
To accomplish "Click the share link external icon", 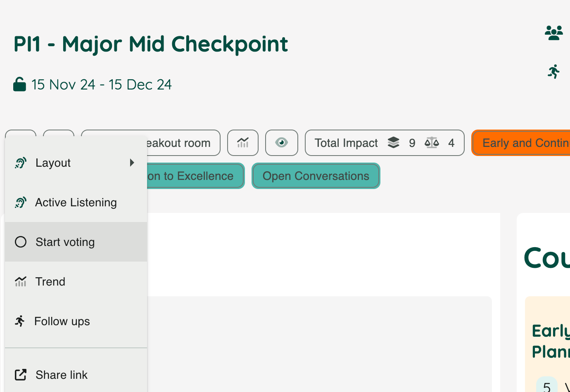I will click(21, 375).
